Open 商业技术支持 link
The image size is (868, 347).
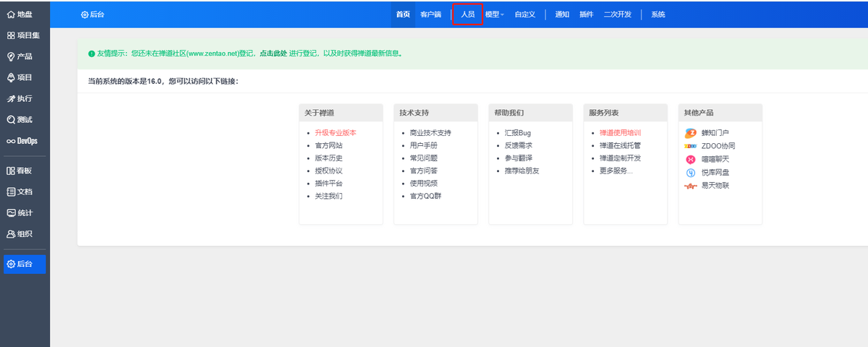430,133
